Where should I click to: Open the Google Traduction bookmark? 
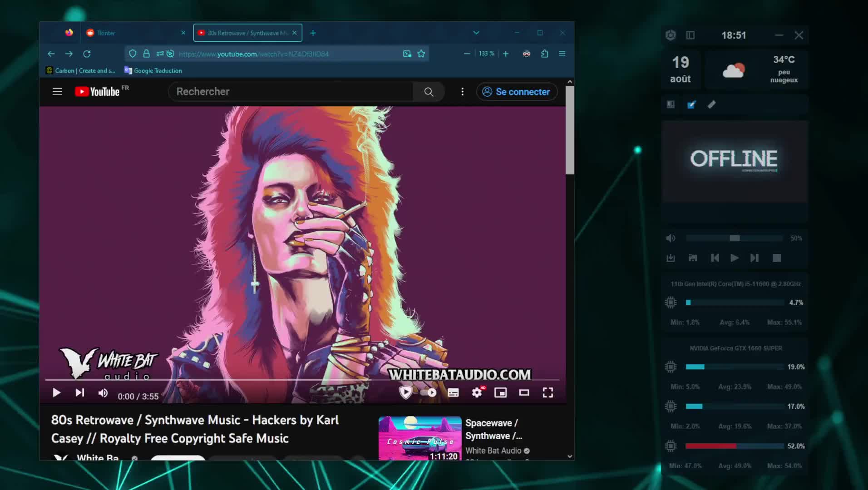pos(153,70)
